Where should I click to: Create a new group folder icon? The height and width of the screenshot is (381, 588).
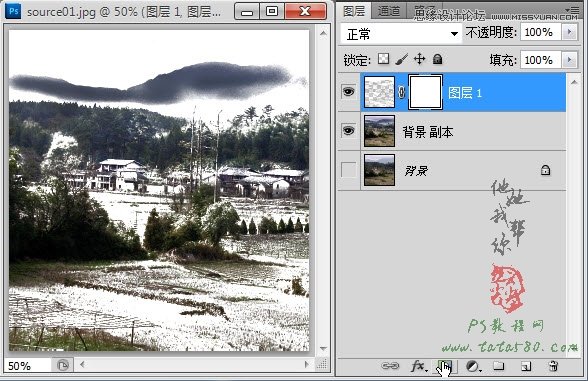(498, 366)
